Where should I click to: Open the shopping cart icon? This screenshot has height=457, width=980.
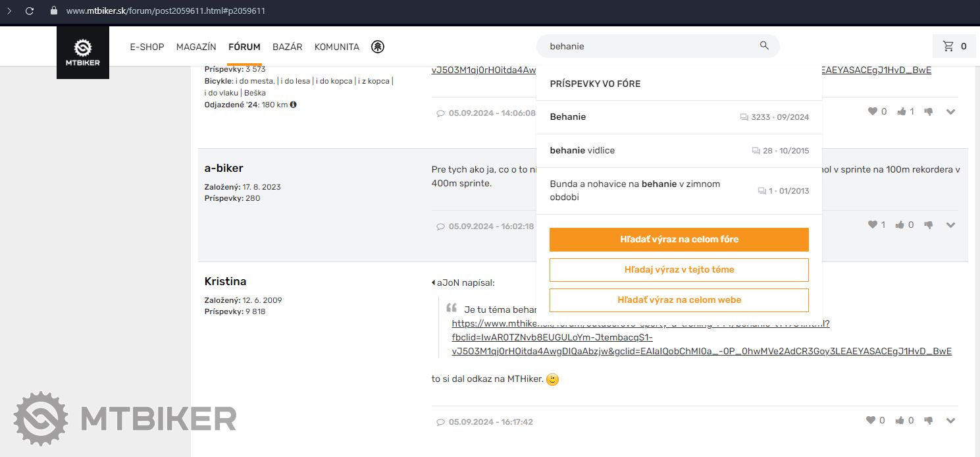tap(948, 46)
